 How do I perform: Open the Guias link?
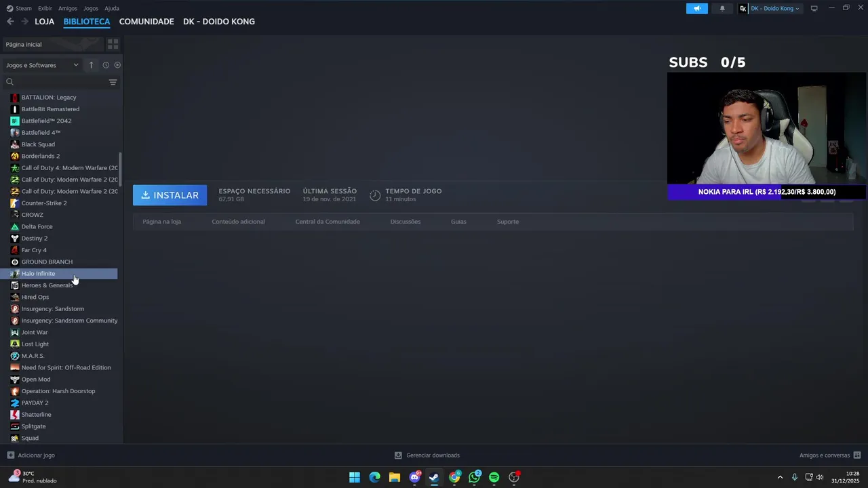[x=458, y=222]
